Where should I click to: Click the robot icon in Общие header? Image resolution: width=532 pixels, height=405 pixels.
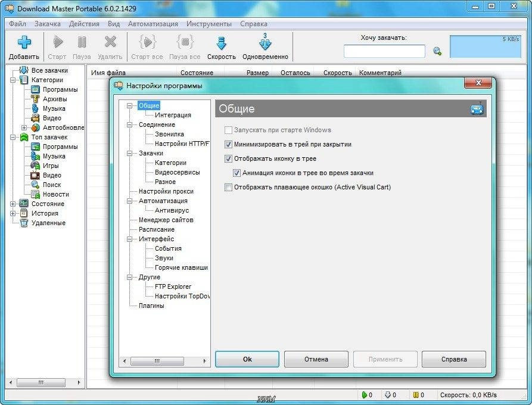(477, 108)
